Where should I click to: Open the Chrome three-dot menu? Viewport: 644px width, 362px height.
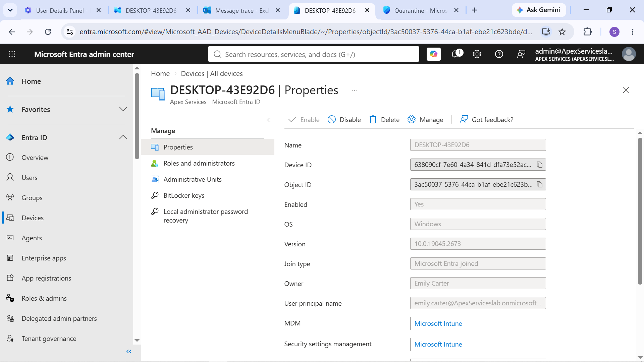coord(633,32)
